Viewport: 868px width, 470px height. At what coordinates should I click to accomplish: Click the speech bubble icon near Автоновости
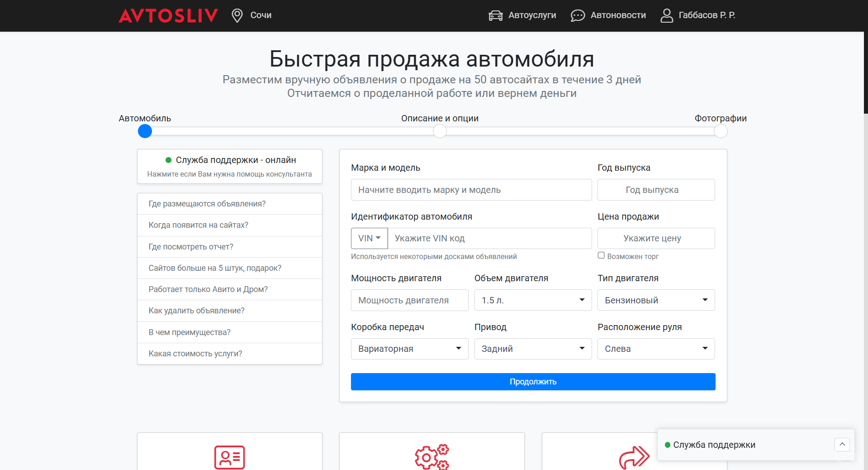click(577, 15)
